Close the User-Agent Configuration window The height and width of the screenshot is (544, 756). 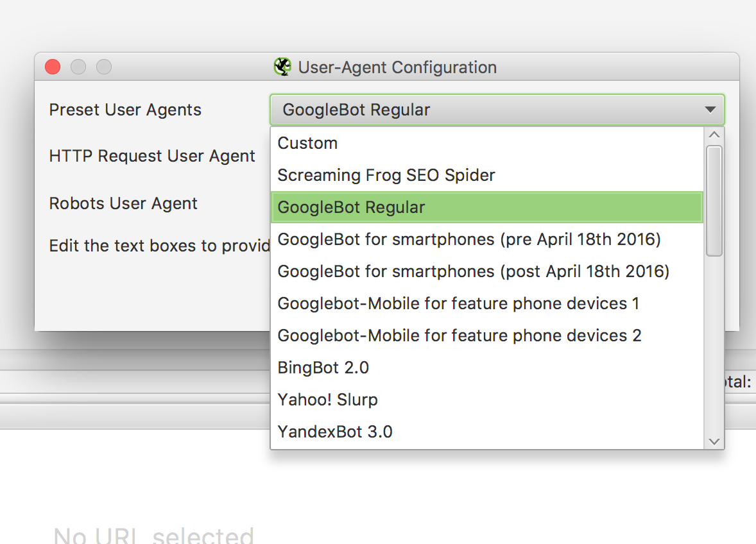point(53,67)
